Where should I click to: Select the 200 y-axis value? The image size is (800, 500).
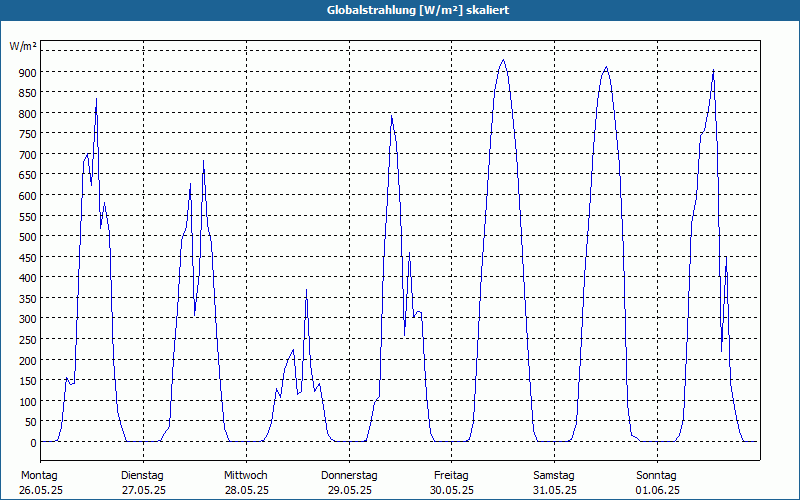[x=28, y=360]
